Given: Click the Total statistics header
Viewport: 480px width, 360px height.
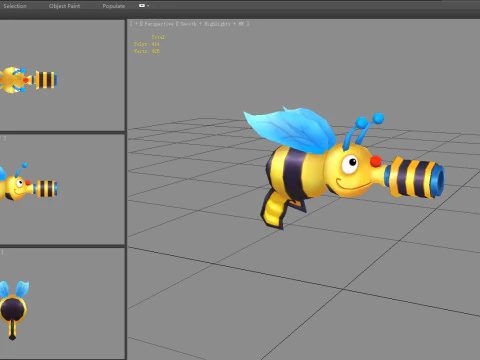Looking at the screenshot, I should point(158,37).
